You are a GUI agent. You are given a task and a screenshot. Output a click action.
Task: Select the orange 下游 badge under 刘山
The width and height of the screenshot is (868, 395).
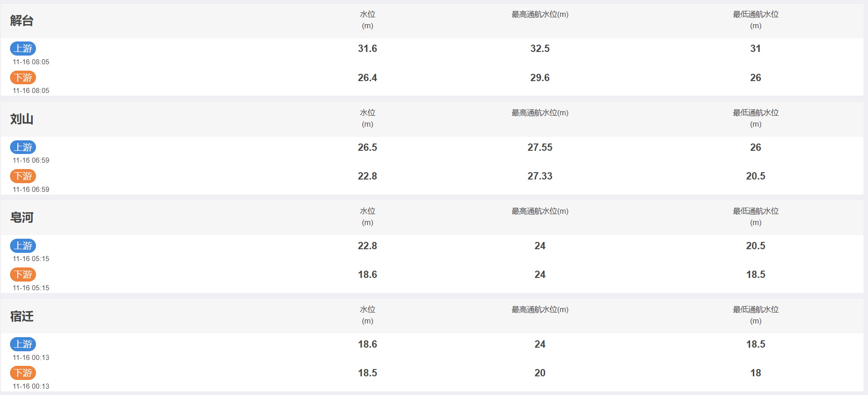[x=23, y=176]
